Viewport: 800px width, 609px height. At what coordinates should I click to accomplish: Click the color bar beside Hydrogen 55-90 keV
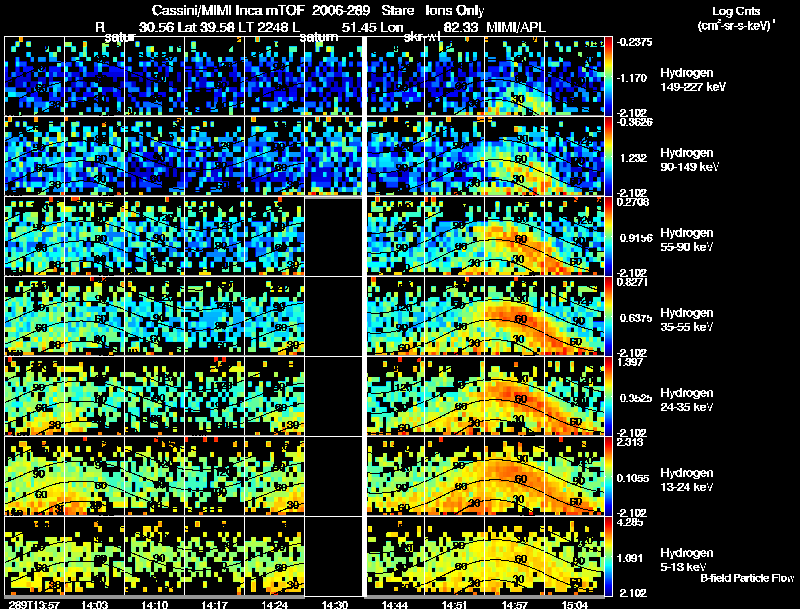point(608,237)
